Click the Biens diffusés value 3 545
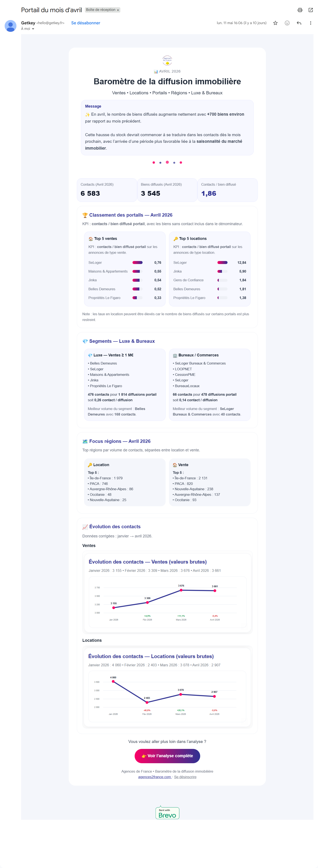The width and height of the screenshot is (318, 868). click(x=151, y=193)
